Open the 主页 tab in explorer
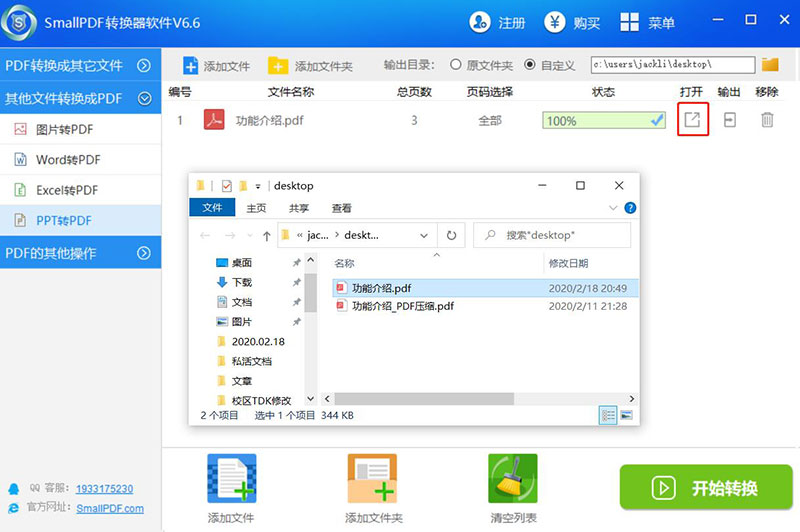Image resolution: width=800 pixels, height=532 pixels. pyautogui.click(x=256, y=208)
